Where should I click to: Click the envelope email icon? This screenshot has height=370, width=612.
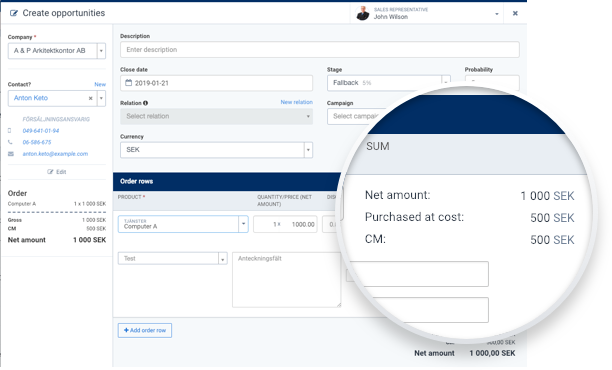[11, 154]
